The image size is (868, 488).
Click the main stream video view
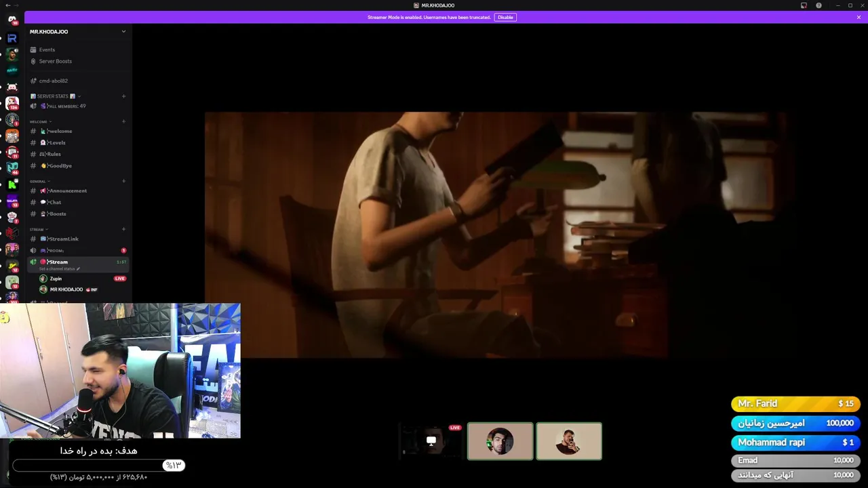pyautogui.click(x=496, y=235)
